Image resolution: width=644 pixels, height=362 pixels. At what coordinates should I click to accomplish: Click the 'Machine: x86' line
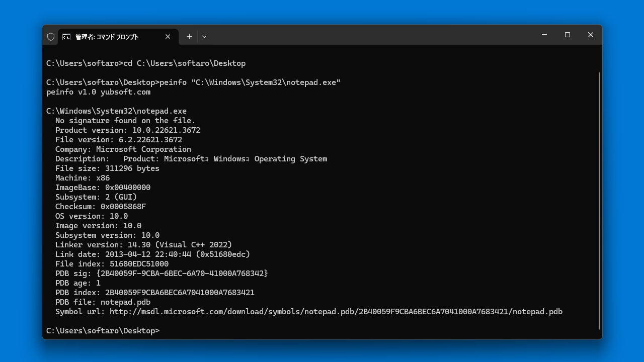(83, 178)
